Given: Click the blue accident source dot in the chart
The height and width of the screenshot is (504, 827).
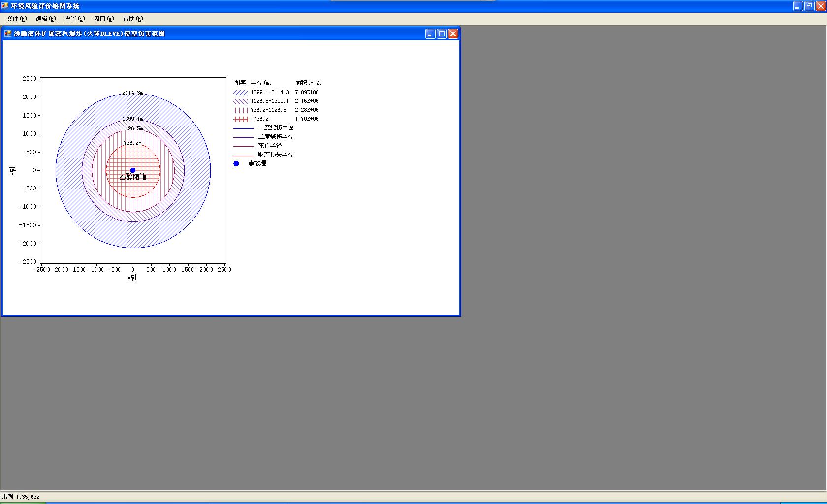Looking at the screenshot, I should 133,170.
